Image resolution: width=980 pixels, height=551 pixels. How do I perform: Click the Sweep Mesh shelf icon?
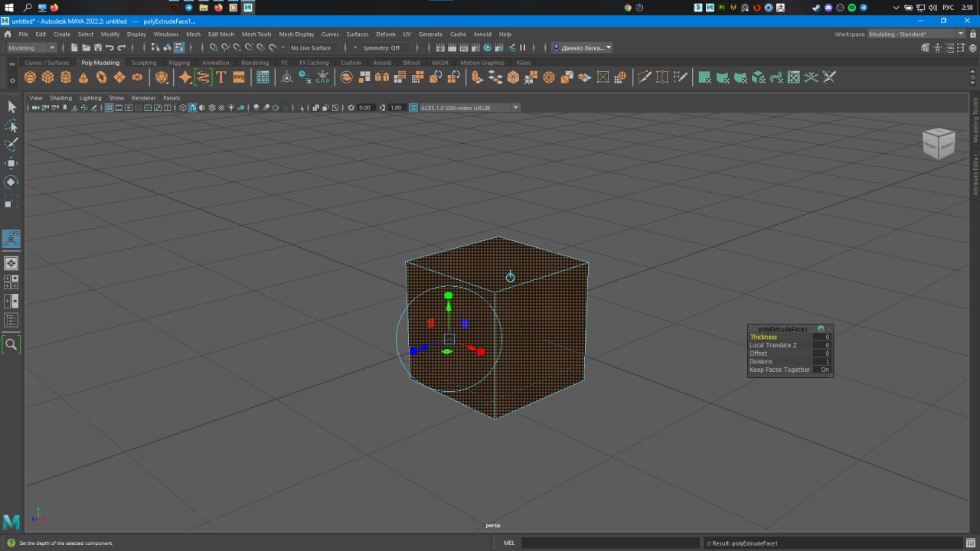[203, 77]
